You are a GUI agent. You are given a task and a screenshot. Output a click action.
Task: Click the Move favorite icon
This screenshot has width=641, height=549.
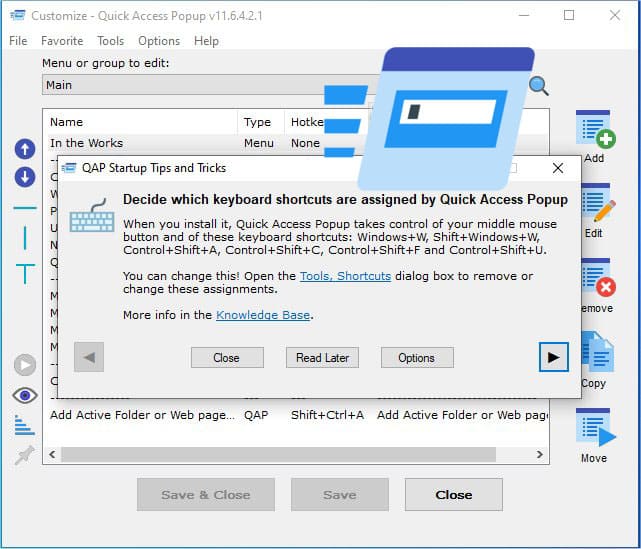point(596,428)
